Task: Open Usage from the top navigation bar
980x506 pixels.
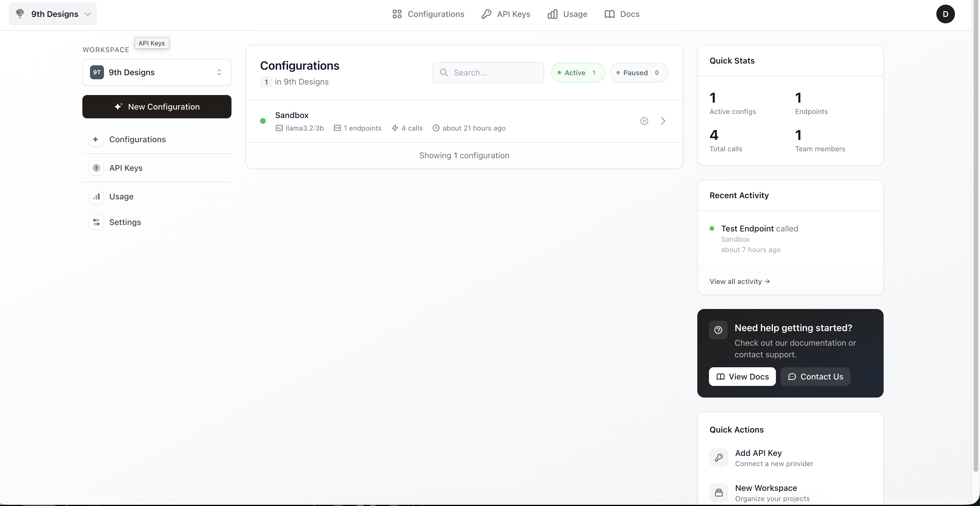Action: 567,14
